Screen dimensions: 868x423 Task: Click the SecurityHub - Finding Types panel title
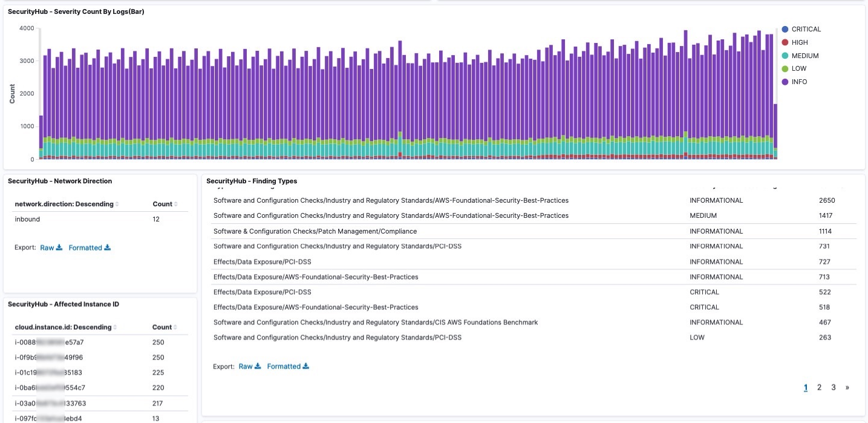[x=252, y=181]
